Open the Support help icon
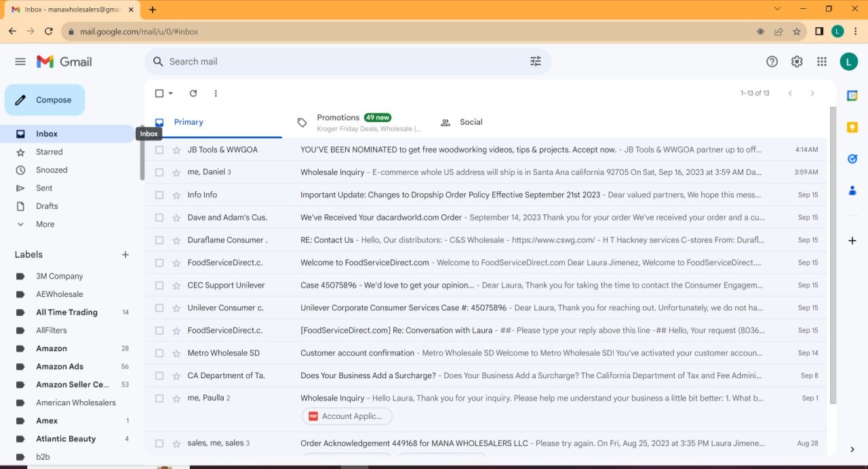The height and width of the screenshot is (469, 868). pos(772,62)
